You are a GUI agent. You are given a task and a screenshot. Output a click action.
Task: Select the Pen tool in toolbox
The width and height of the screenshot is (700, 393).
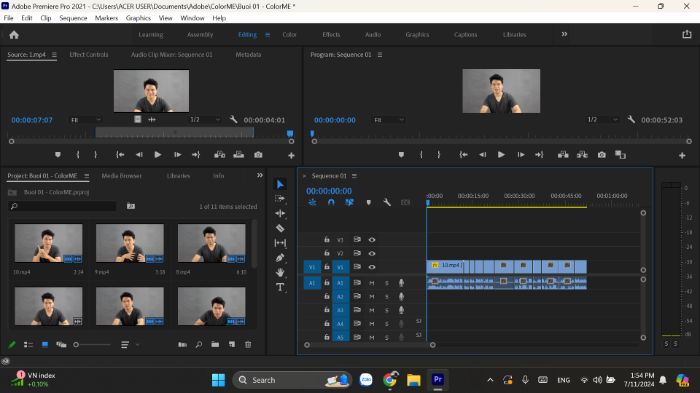coord(280,258)
